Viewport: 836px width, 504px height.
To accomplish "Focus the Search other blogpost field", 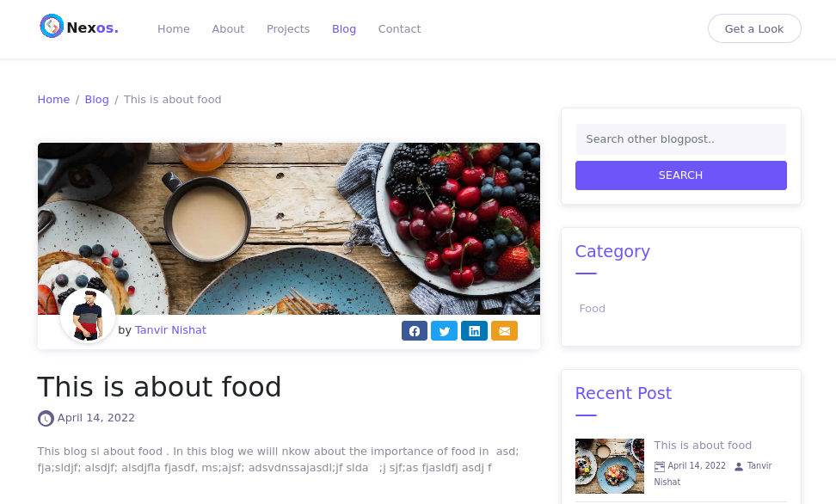I will coord(680,139).
